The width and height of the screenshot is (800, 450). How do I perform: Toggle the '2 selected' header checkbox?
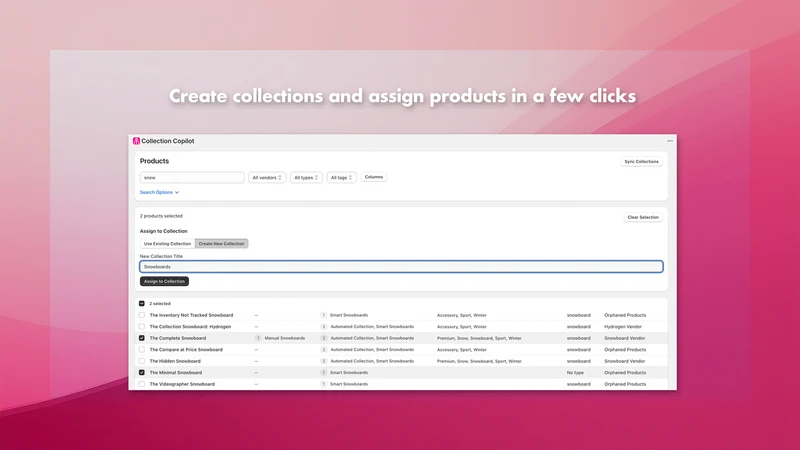tap(142, 304)
